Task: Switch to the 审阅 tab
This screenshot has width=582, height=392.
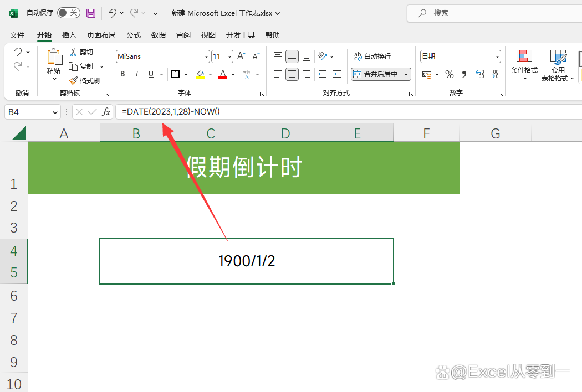Action: point(183,35)
